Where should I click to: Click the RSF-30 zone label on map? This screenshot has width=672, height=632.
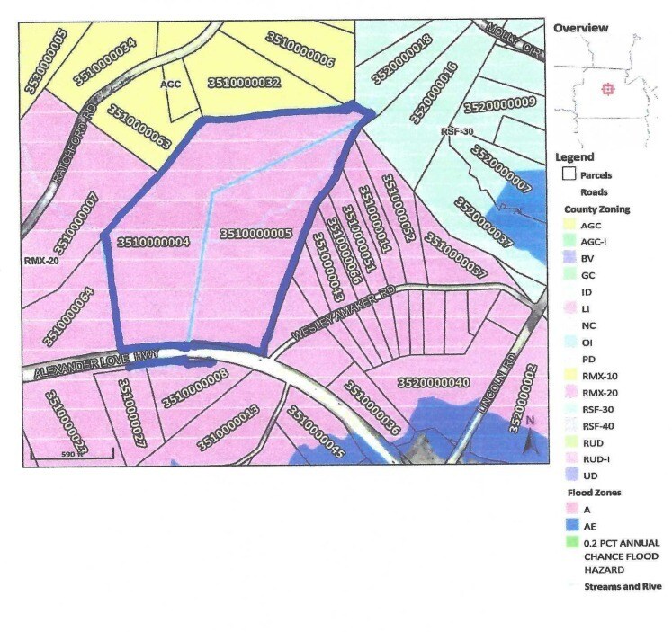click(x=457, y=131)
